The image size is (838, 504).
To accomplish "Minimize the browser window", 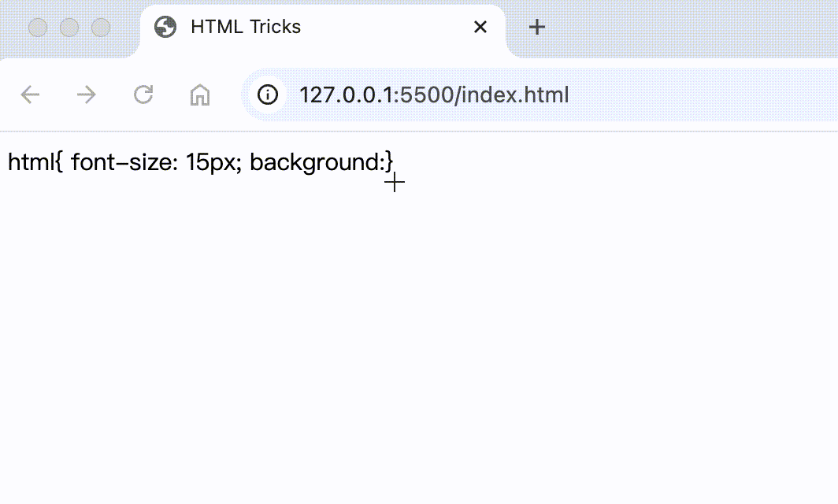I will (x=69, y=28).
